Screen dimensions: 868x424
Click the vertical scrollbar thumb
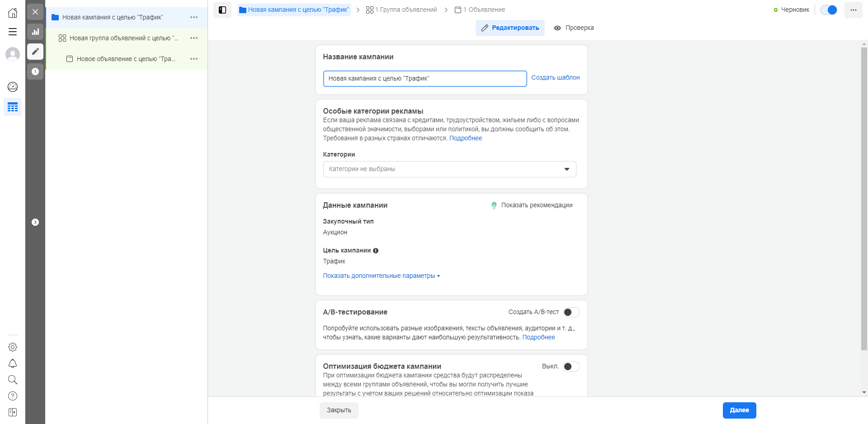[x=864, y=198]
